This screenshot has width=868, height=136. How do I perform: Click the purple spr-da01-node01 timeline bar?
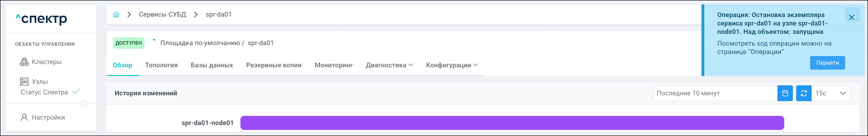pyautogui.click(x=512, y=123)
